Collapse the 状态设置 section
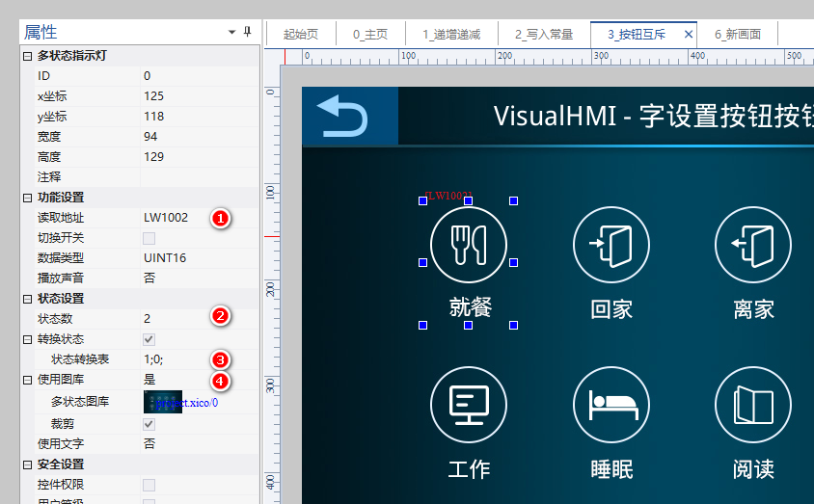This screenshot has height=504, width=814. tap(28, 299)
